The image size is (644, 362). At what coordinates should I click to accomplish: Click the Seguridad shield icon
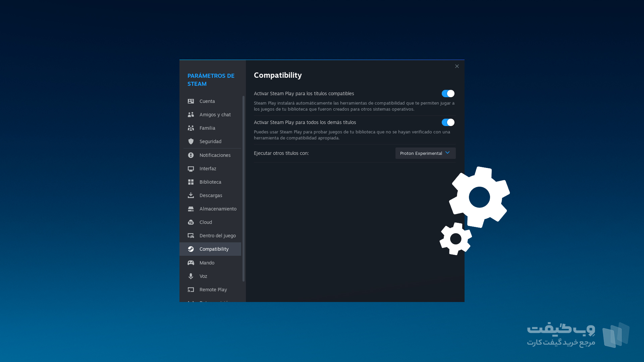click(191, 141)
